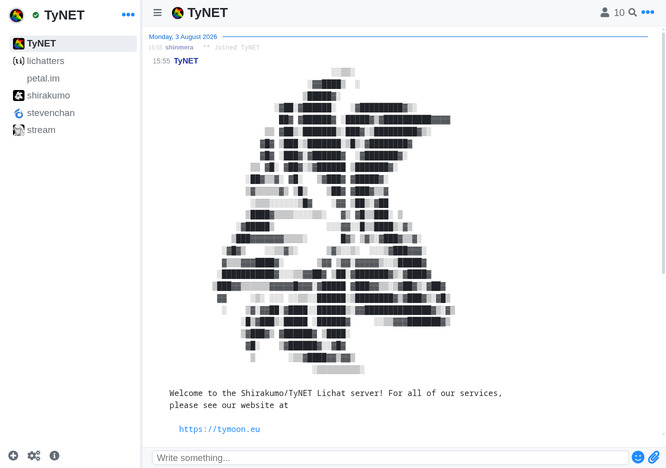666x468 pixels.
Task: Click the TyNET icon in chat header
Action: click(x=178, y=13)
